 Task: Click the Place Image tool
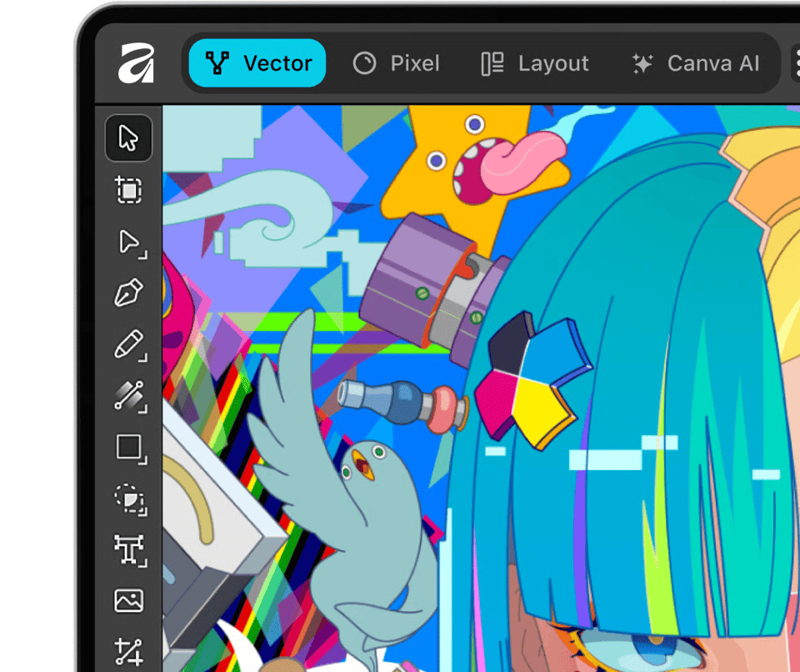128,600
